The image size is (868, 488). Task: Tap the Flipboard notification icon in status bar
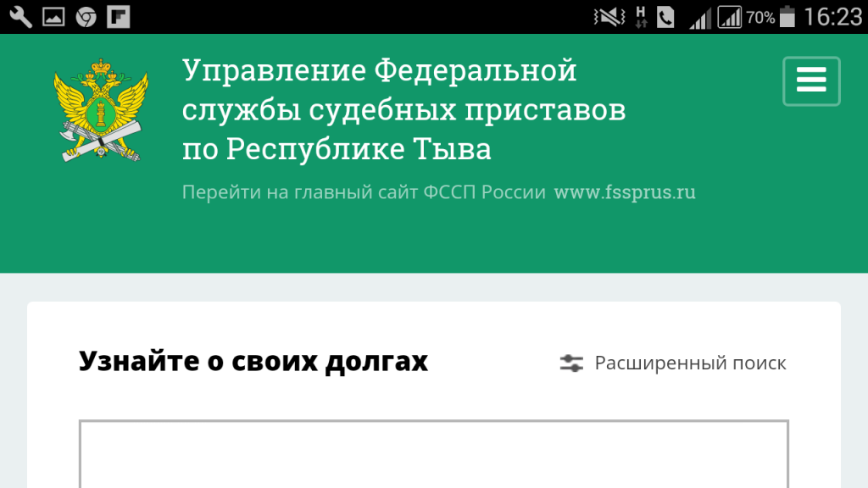coord(119,17)
